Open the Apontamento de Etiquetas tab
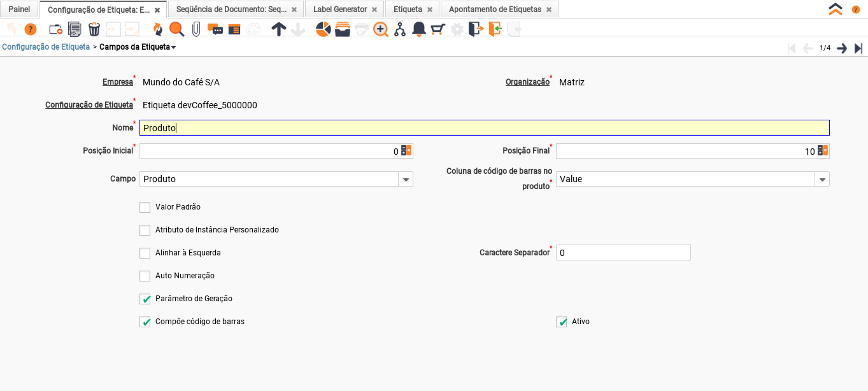This screenshot has width=868, height=391. (x=495, y=10)
